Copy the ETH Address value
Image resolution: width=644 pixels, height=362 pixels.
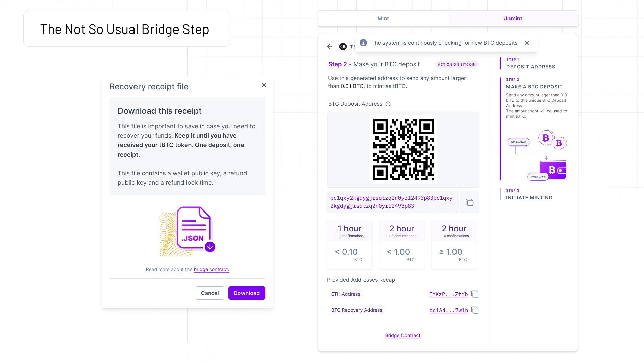tap(475, 294)
